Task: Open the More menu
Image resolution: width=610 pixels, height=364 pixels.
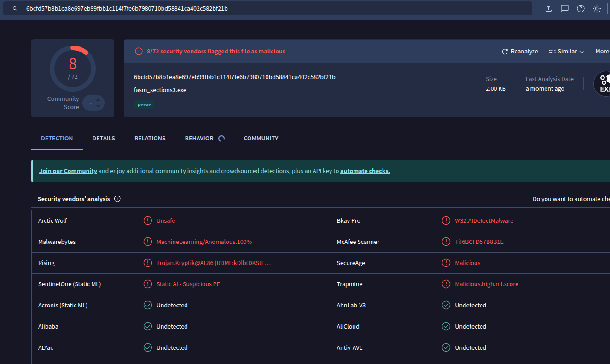Action: [x=602, y=52]
